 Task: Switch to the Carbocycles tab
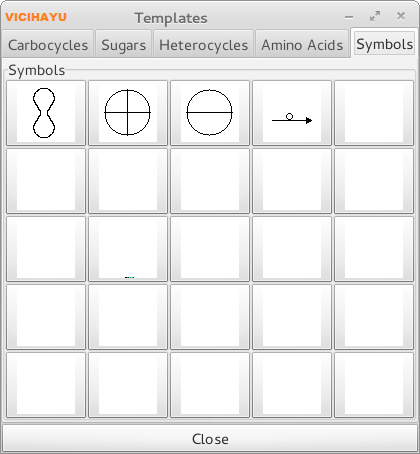pyautogui.click(x=48, y=45)
